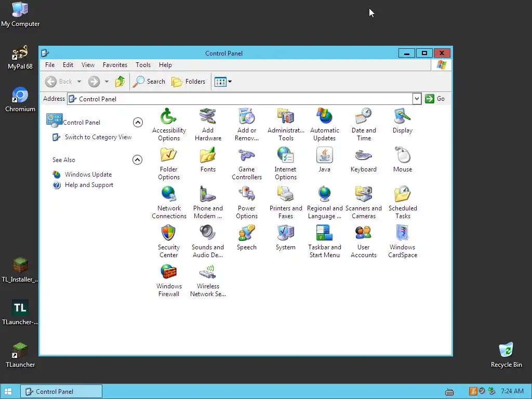
Task: Open the Windows Update link
Action: 88,175
